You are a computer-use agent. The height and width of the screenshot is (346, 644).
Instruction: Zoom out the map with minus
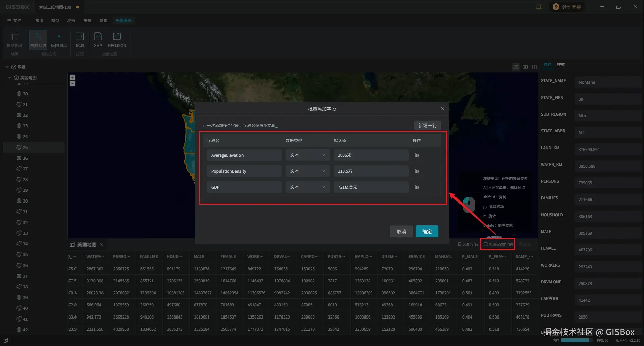click(72, 83)
